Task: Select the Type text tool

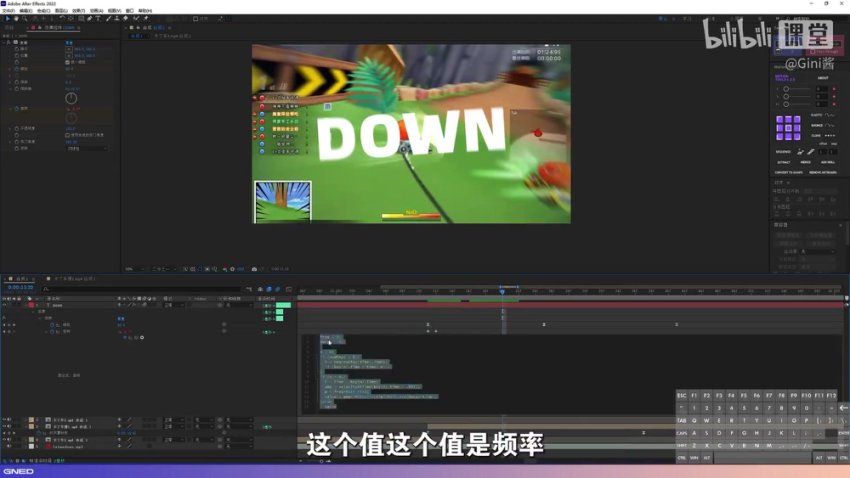Action: pos(98,18)
